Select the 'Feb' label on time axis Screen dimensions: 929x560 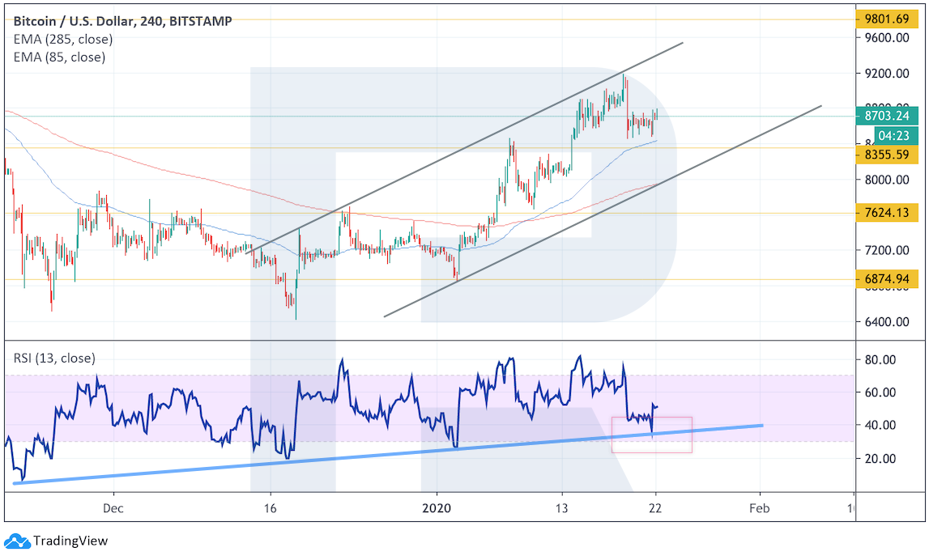[759, 508]
